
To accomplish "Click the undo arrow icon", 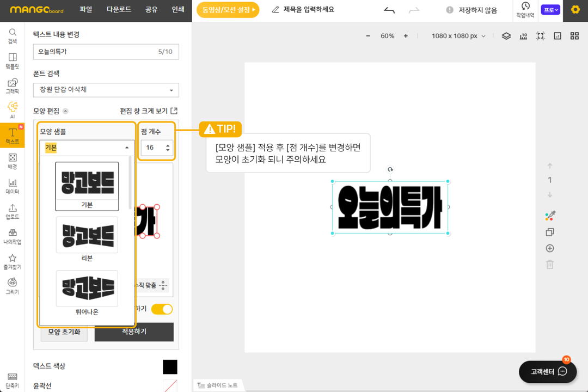I will (x=389, y=10).
